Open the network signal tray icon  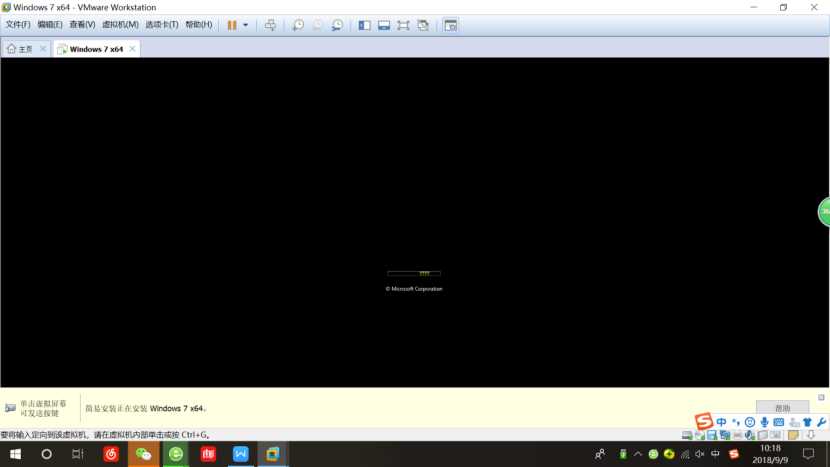[685, 454]
